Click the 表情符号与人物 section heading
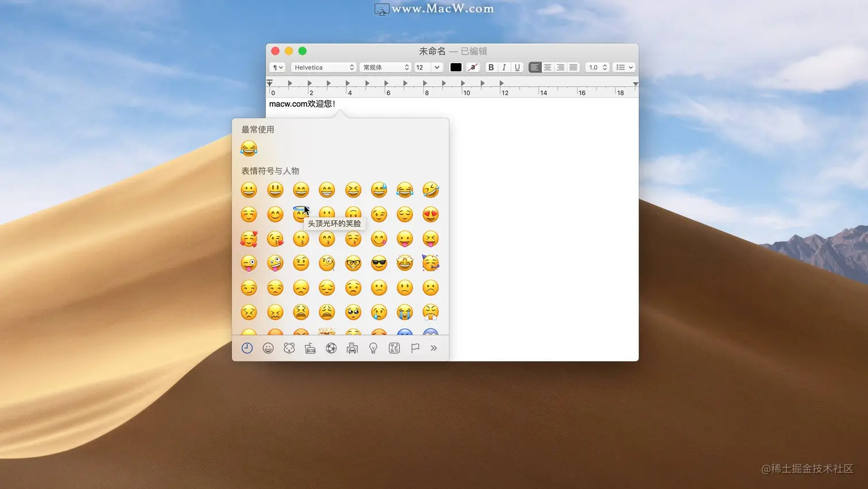The height and width of the screenshot is (489, 868). 270,171
